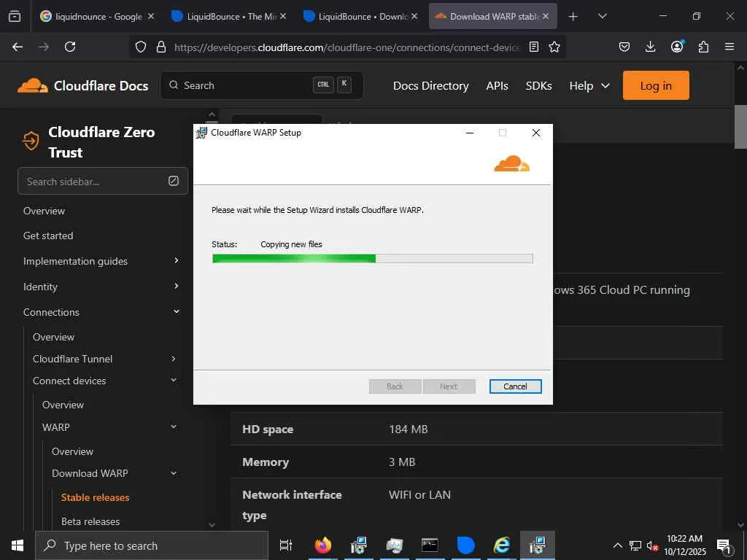Open the command prompt taskbar icon
Screen dimensions: 747x560
pos(430,545)
